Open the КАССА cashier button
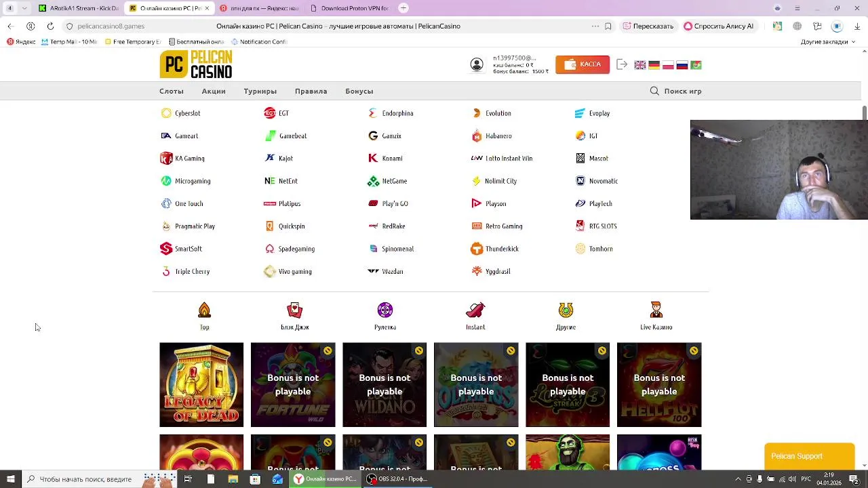Image resolution: width=868 pixels, height=488 pixels. (x=583, y=64)
